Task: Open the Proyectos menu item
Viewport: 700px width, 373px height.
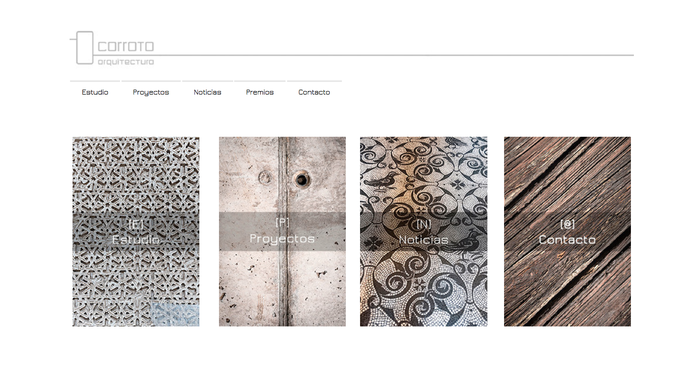Action: point(151,92)
